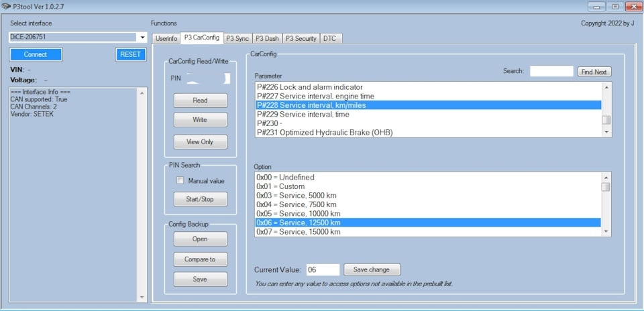The width and height of the screenshot is (644, 311).
Task: Click 'CAN Channels: 2' log line
Action: point(34,107)
